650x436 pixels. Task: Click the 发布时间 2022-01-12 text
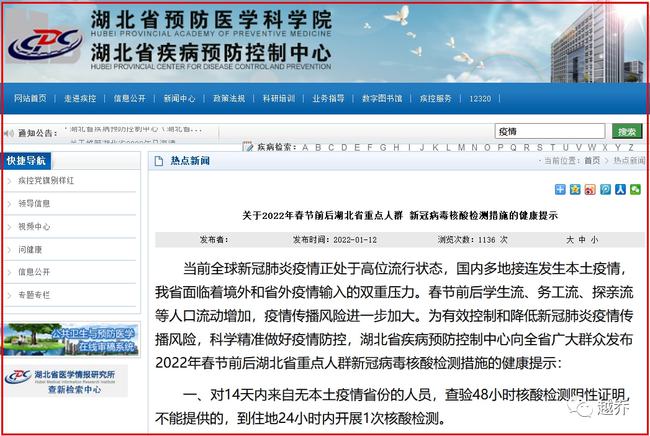(x=335, y=240)
